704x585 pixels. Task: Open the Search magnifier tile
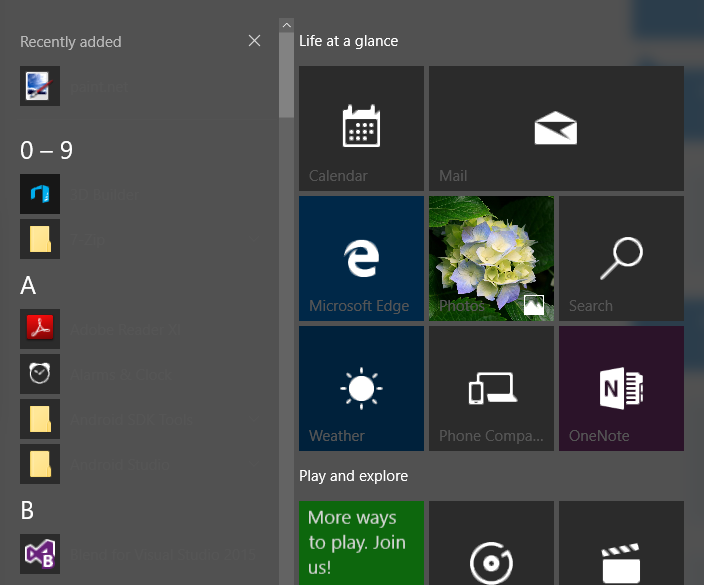coord(621,259)
